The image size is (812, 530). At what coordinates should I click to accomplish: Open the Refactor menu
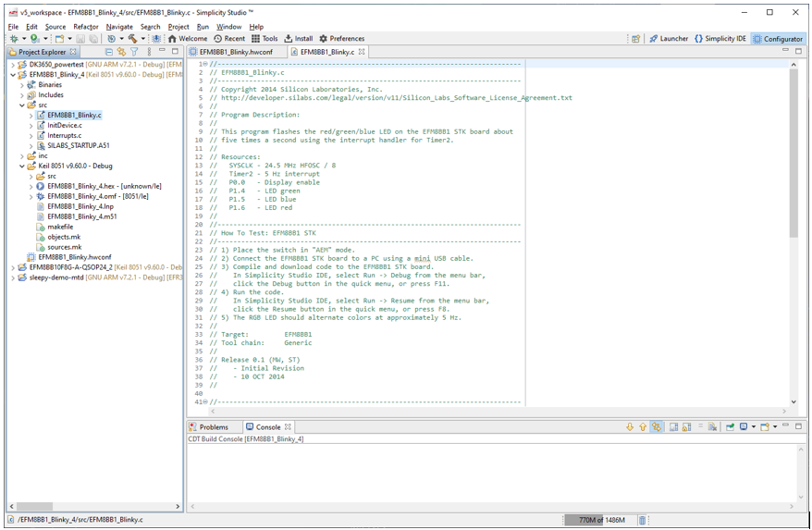[86, 27]
